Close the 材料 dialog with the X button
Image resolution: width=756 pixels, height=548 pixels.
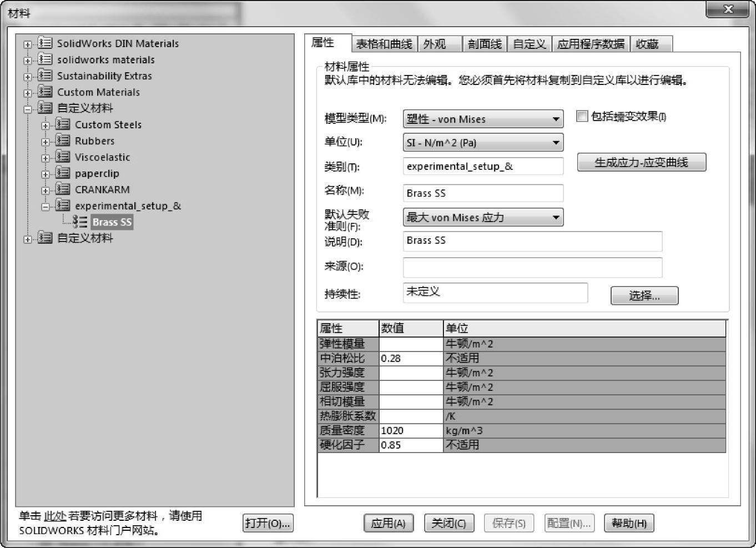728,9
